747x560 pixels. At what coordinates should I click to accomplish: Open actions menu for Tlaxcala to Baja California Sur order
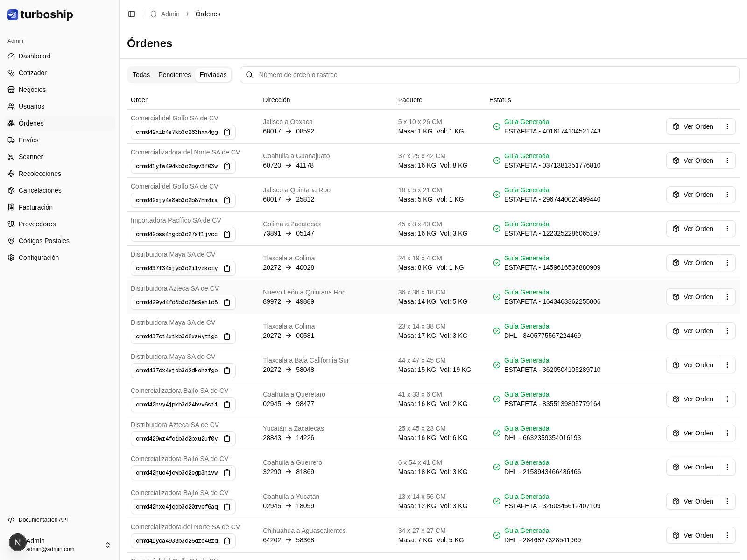[727, 365]
